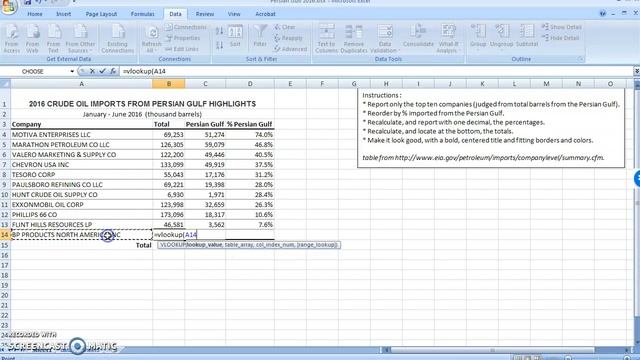Click the Subtotal icon
The width and height of the screenshot is (640, 360).
(x=527, y=36)
